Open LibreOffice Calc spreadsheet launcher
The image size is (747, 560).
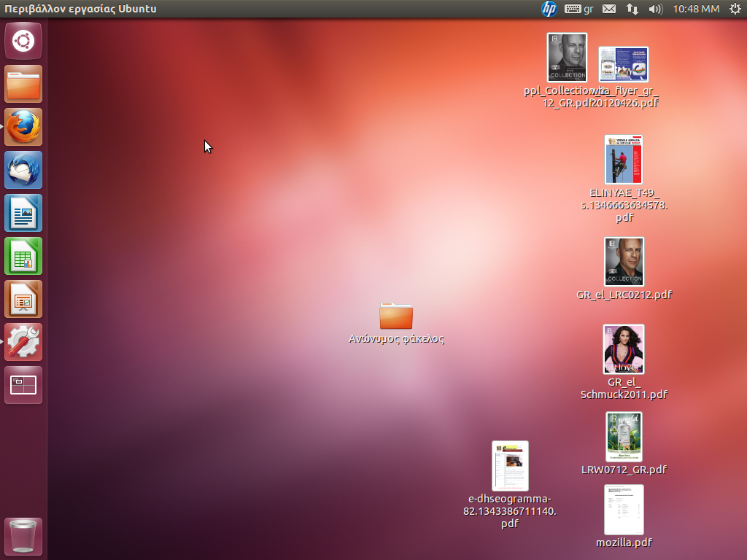23,256
